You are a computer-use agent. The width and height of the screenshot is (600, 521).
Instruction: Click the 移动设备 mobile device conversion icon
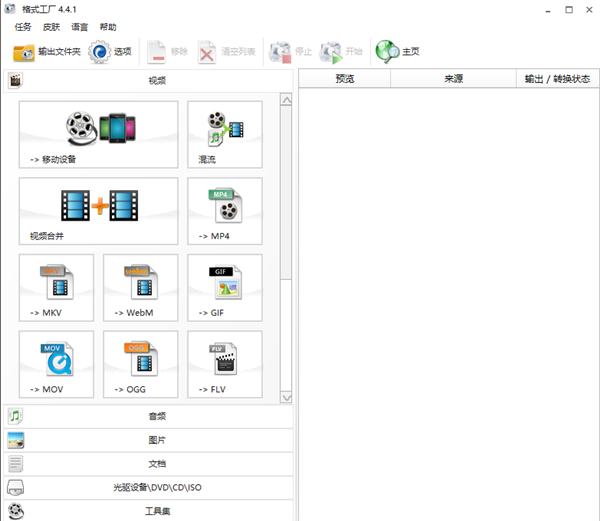coord(98,134)
